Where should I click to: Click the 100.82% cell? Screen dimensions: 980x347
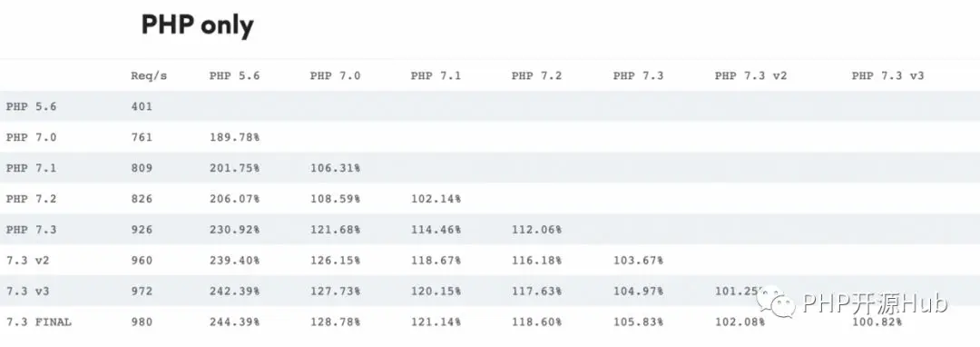click(877, 322)
